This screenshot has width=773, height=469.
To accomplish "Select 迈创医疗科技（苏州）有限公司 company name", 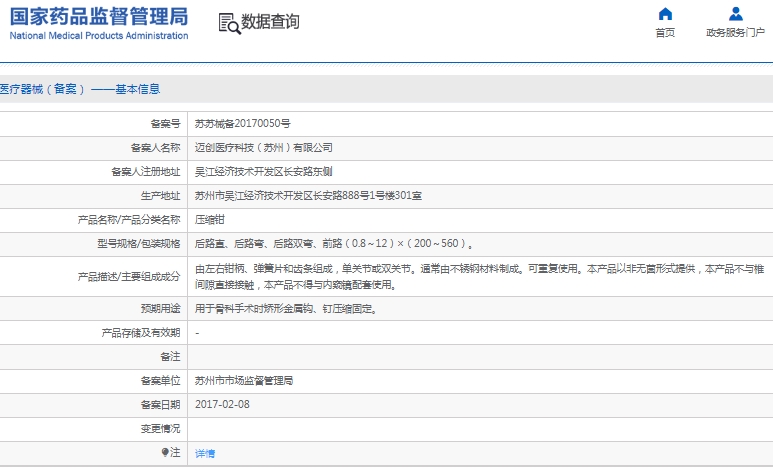I will [x=264, y=147].
